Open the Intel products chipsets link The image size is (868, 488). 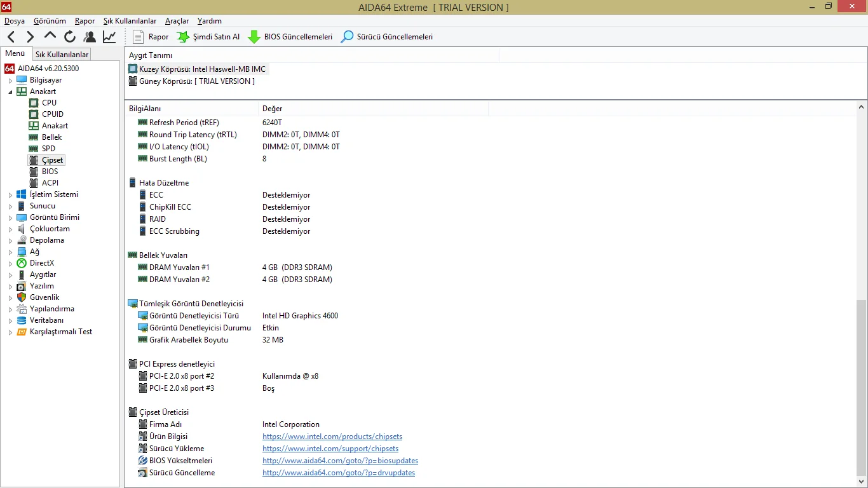tap(332, 437)
